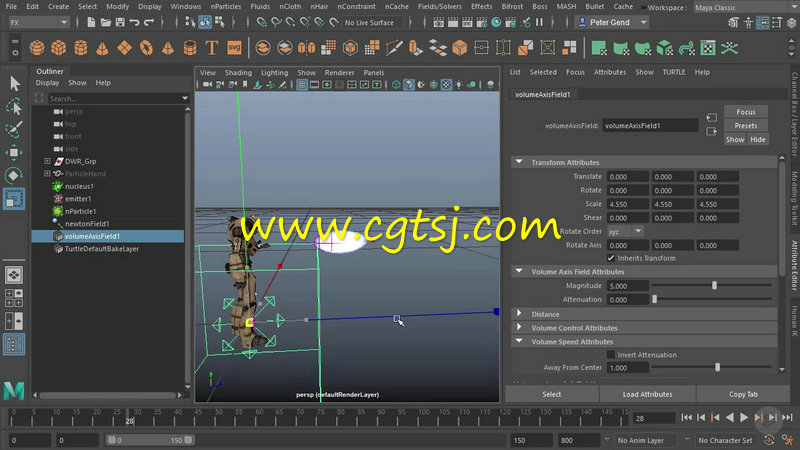Open viewport Renderer menu
The height and width of the screenshot is (450, 800).
[x=339, y=72]
